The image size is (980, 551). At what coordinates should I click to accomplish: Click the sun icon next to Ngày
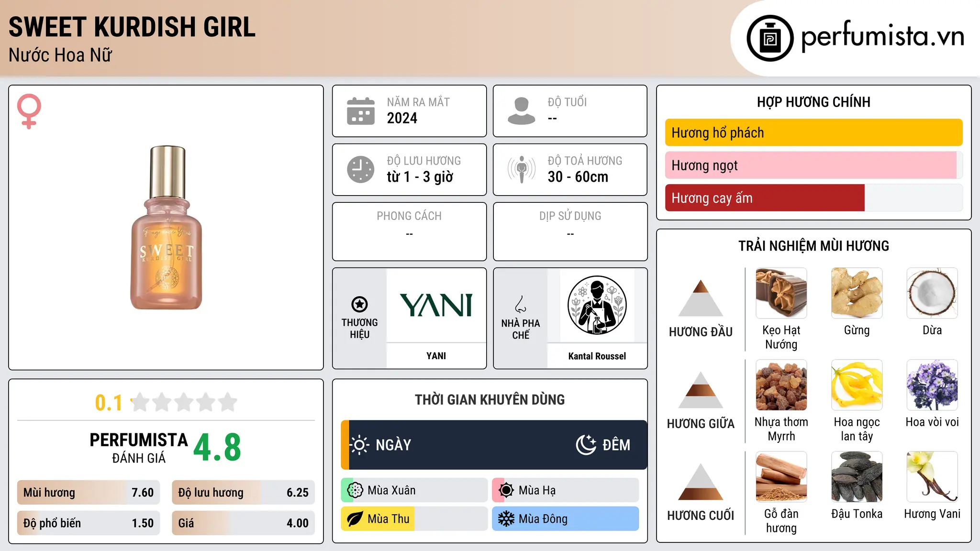click(359, 445)
